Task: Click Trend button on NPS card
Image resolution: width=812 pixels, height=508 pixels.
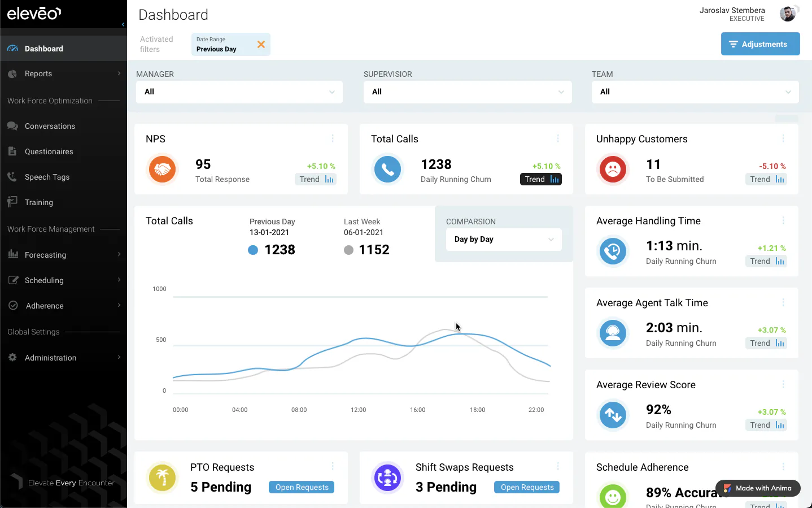Action: 316,179
